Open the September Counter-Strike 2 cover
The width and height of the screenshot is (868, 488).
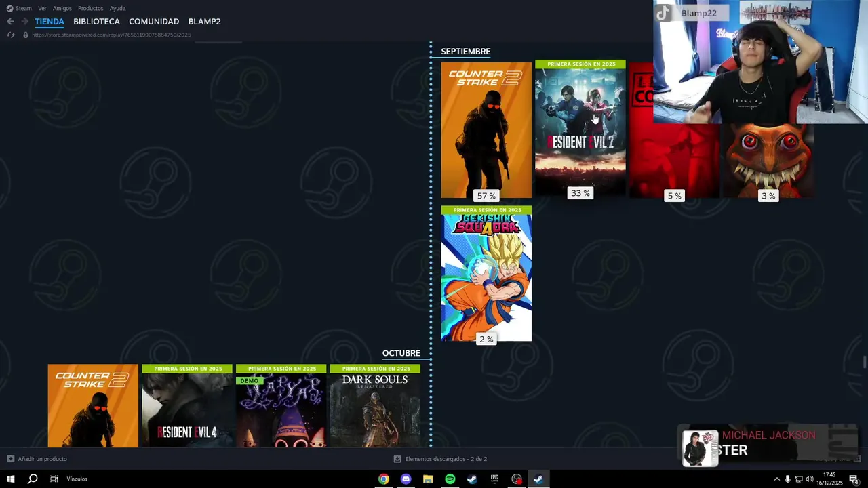[x=486, y=130]
